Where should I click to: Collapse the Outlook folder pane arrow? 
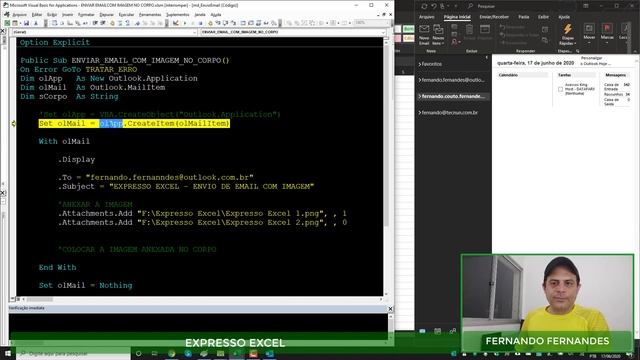tap(487, 58)
